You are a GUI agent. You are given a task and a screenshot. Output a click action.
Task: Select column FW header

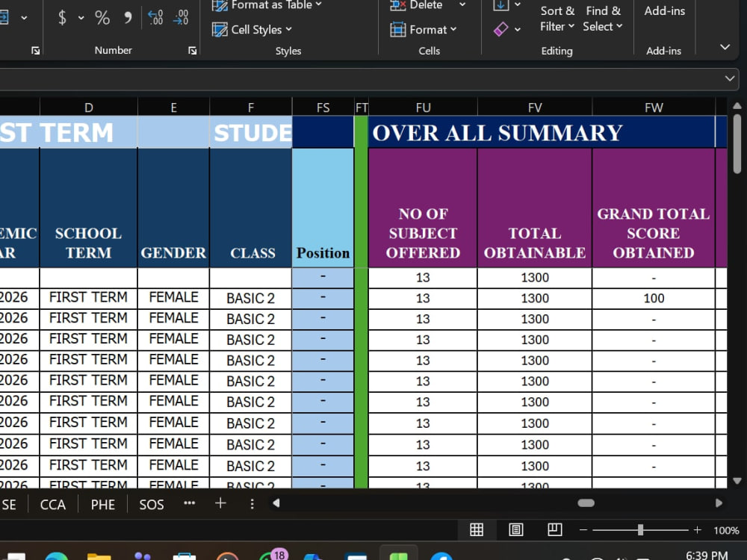pos(654,108)
